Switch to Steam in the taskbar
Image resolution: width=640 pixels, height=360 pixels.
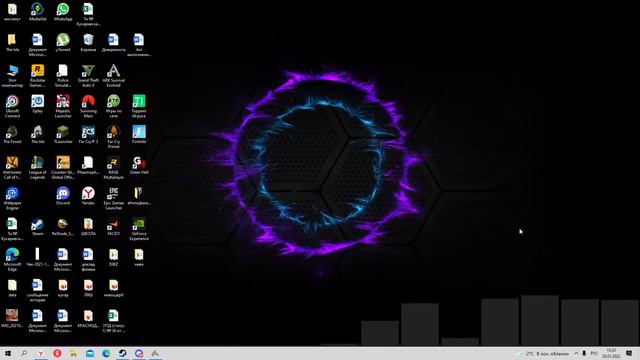[x=122, y=353]
